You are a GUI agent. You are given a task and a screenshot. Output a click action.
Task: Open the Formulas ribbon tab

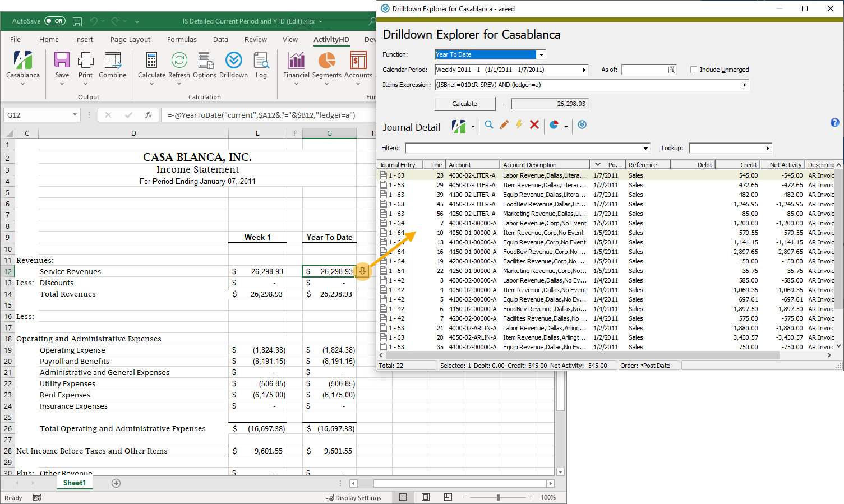(182, 40)
